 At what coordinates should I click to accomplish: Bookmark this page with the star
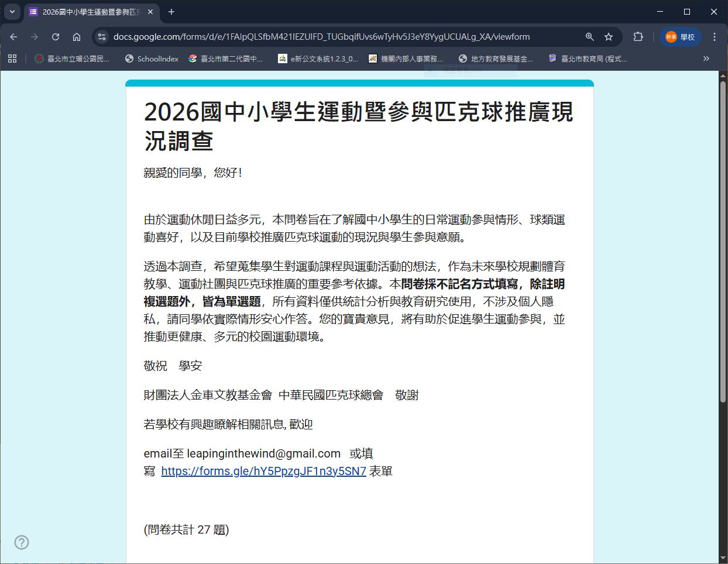(609, 37)
